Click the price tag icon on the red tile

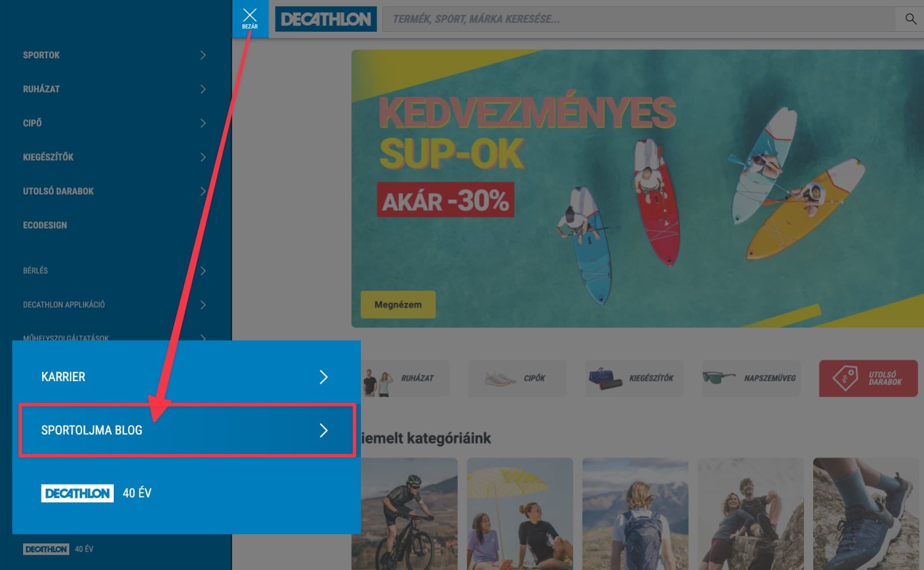click(845, 378)
